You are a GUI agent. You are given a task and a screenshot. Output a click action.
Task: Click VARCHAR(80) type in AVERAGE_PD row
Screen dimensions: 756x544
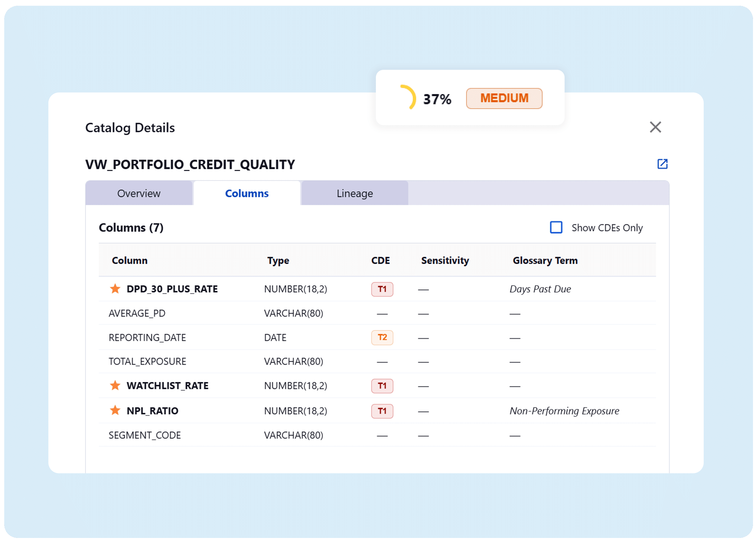click(x=293, y=313)
